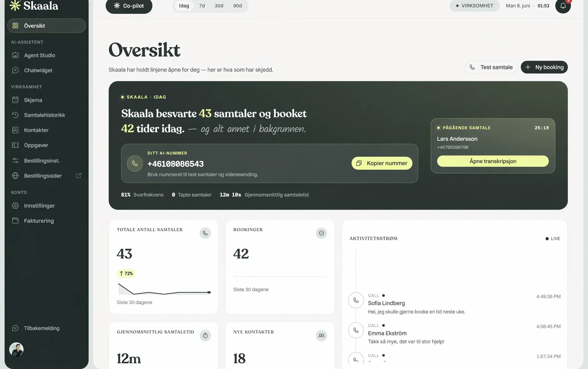Create Ny booking
Viewport: 588px width, 369px height.
(x=544, y=67)
